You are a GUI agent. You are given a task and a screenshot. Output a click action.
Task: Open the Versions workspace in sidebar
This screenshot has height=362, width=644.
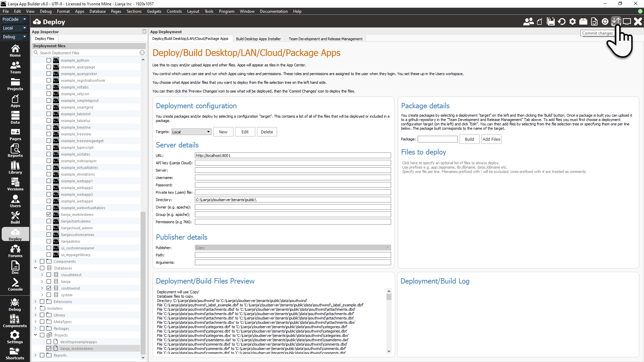click(x=15, y=184)
